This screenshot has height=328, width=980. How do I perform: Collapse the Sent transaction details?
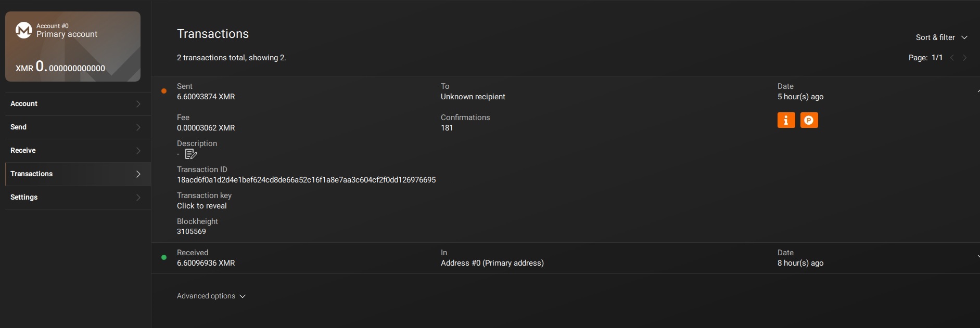coord(977,91)
